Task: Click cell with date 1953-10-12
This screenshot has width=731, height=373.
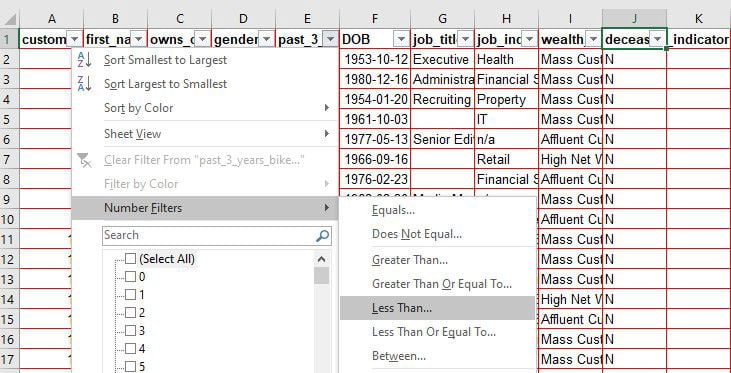Action: [x=375, y=59]
